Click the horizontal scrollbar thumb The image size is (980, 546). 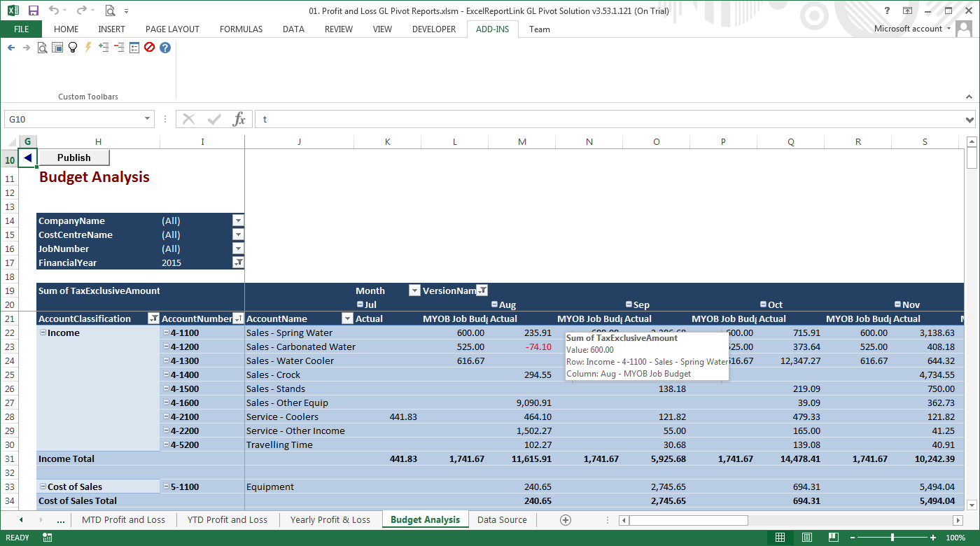coord(688,520)
